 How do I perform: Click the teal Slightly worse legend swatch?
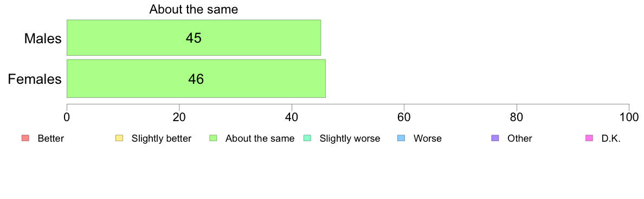[x=307, y=138]
